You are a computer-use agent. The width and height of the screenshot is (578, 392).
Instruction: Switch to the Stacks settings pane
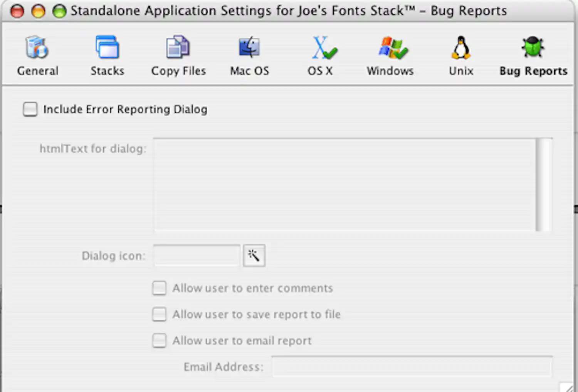pos(107,54)
